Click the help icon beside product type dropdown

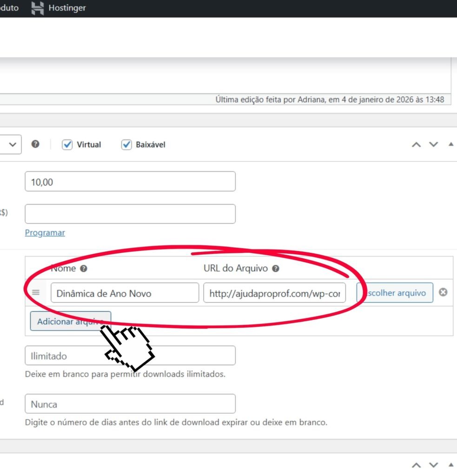pos(35,144)
